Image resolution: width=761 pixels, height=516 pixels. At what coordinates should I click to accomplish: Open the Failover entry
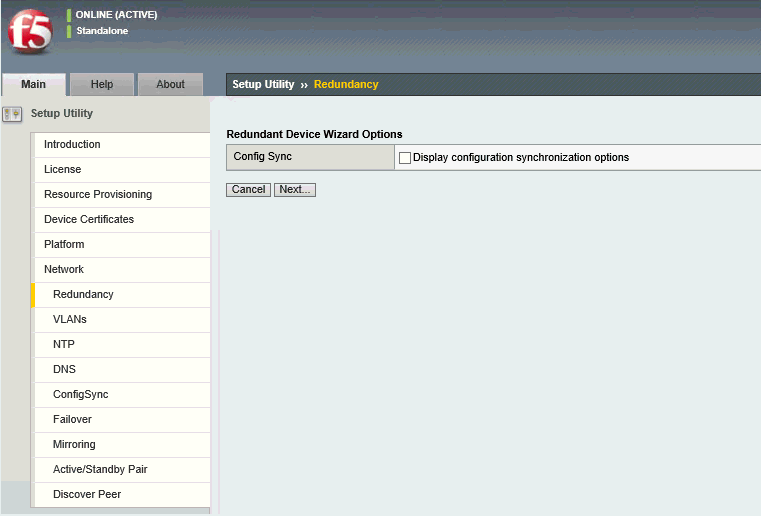pos(73,420)
